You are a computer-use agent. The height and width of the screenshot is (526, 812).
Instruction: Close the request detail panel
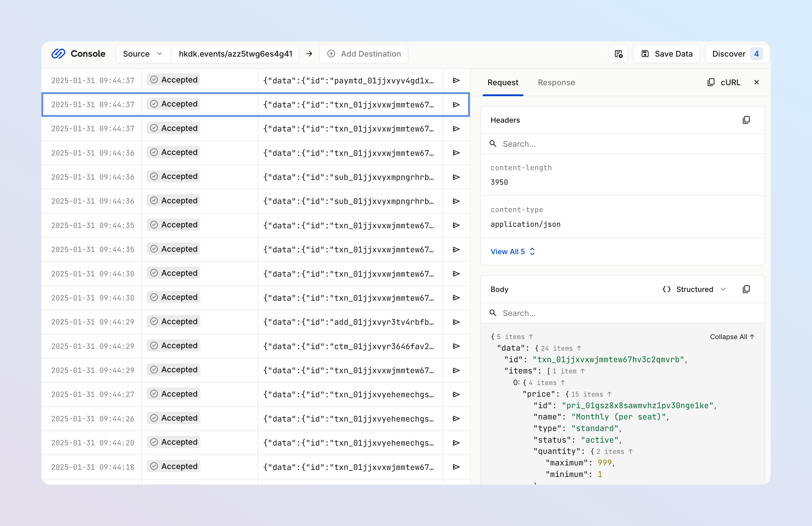(x=756, y=82)
